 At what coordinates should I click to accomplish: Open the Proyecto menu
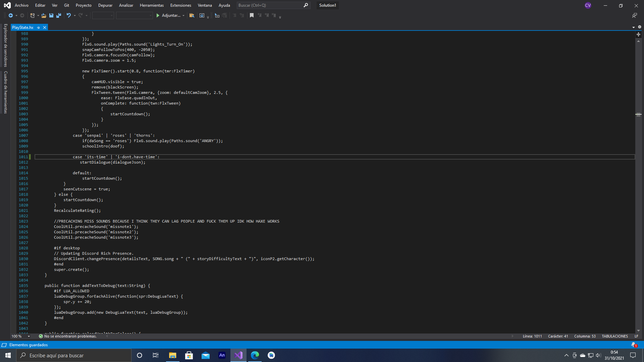tap(84, 5)
